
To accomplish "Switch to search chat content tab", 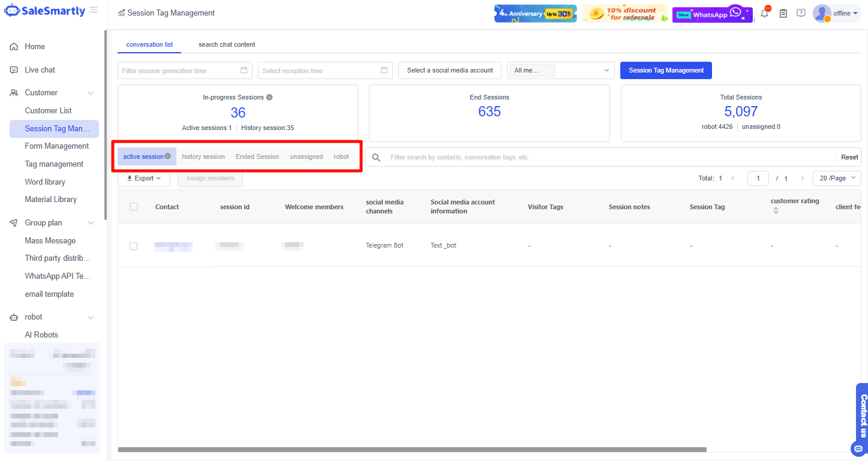I will [227, 44].
